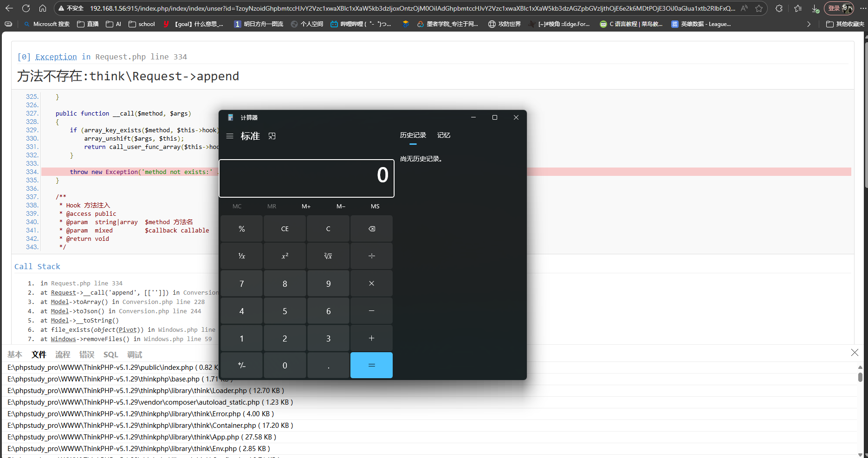The width and height of the screenshot is (868, 458).
Task: Add this page to favorites star
Action: coord(759,8)
